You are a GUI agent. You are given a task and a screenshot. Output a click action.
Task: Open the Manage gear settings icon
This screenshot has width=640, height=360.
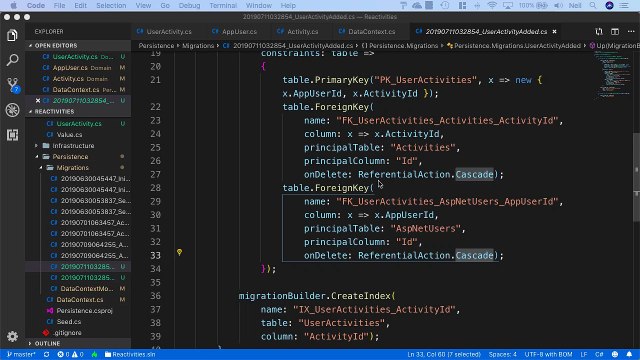pyautogui.click(x=12, y=336)
